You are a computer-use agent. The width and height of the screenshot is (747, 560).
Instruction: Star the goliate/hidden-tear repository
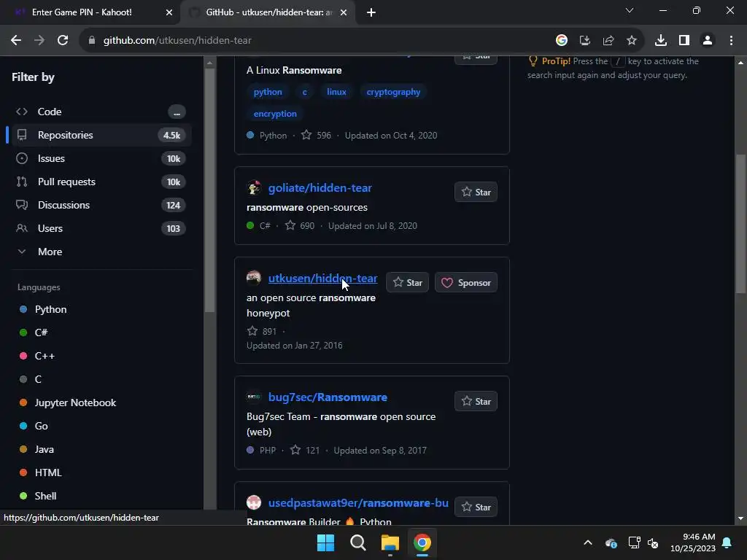(476, 192)
